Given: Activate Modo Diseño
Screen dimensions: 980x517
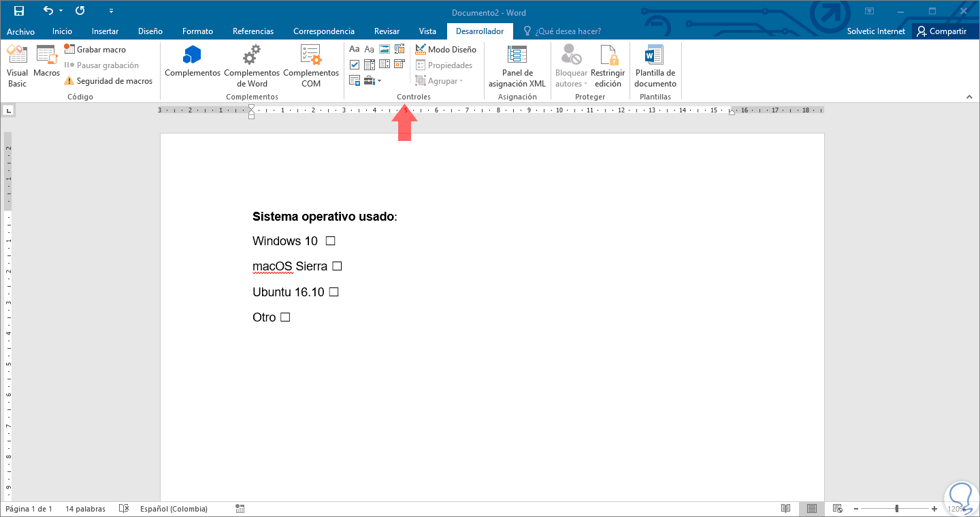Looking at the screenshot, I should point(446,49).
